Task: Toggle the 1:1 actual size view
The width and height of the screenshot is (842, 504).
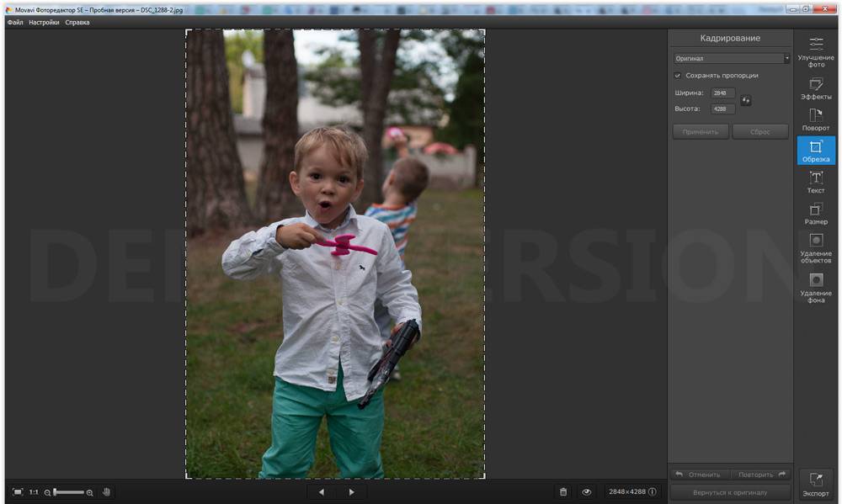Action: click(x=34, y=492)
